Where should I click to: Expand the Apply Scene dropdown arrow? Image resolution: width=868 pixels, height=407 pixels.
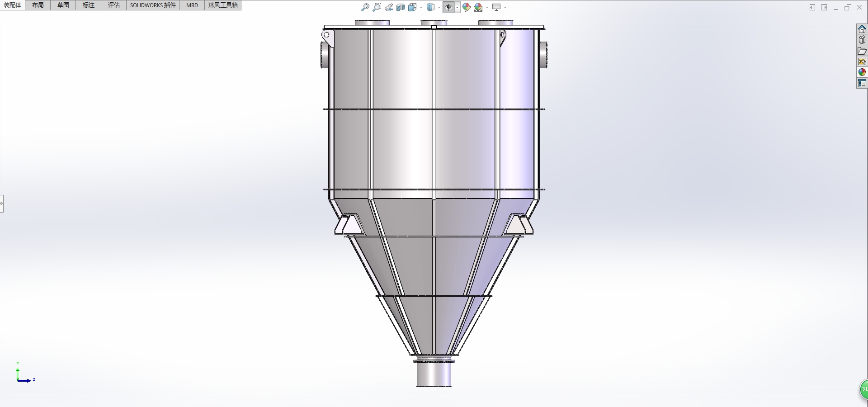487,7
